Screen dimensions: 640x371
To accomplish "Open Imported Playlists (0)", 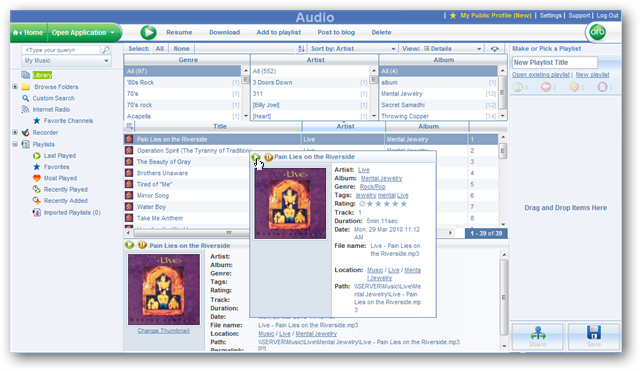I will (x=72, y=213).
